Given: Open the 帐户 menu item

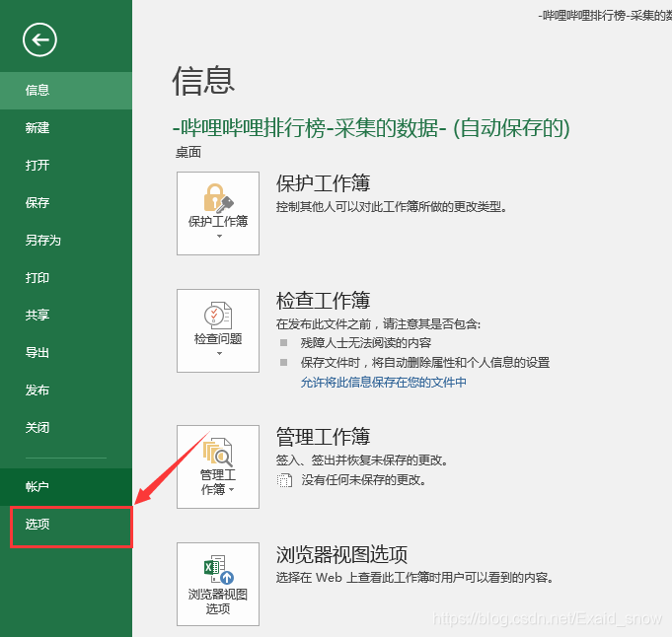Looking at the screenshot, I should 66,487.
